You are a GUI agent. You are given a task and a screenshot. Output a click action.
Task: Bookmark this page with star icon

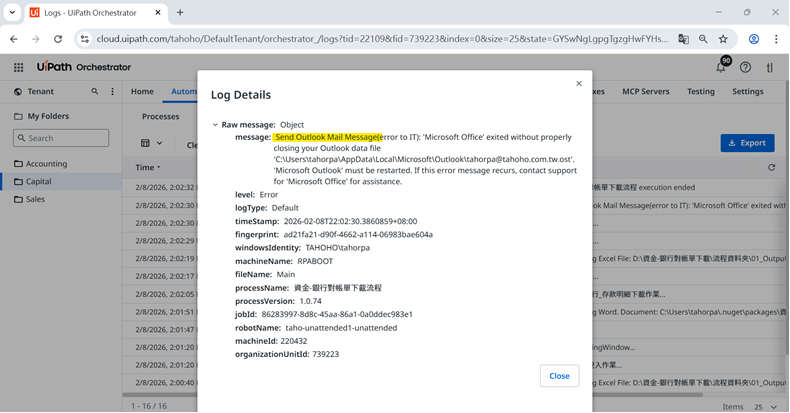[x=723, y=39]
